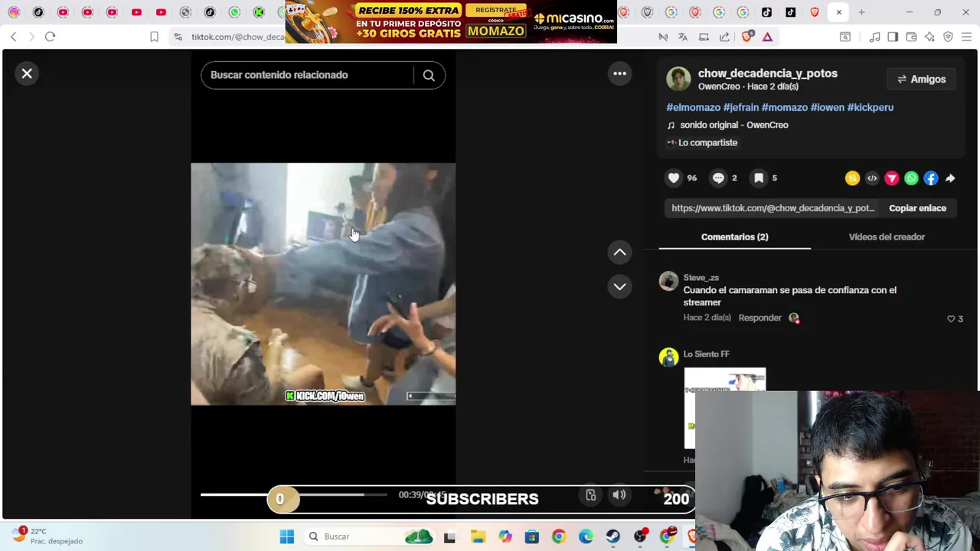The width and height of the screenshot is (980, 551).
Task: Click the auto-scroll icon beside volume button
Action: point(590,495)
